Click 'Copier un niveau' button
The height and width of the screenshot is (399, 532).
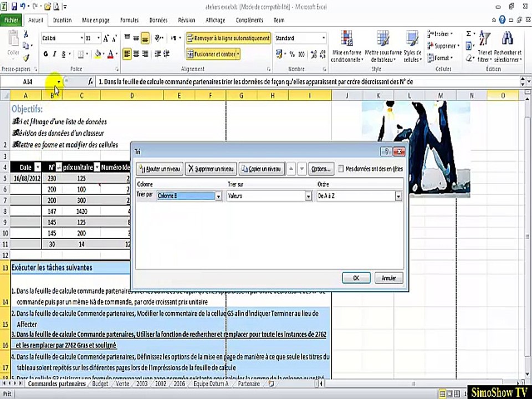(262, 168)
